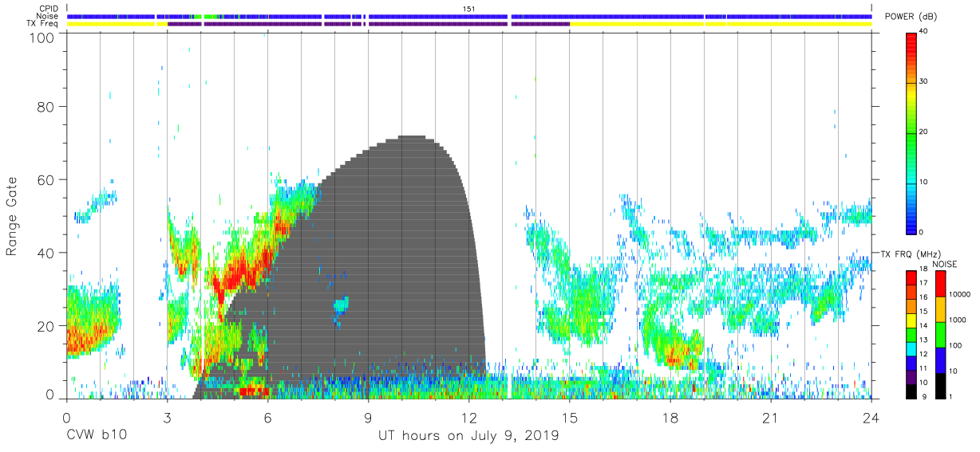Click x-axis tick label 24
Screen dimensions: 980x452
click(x=871, y=418)
